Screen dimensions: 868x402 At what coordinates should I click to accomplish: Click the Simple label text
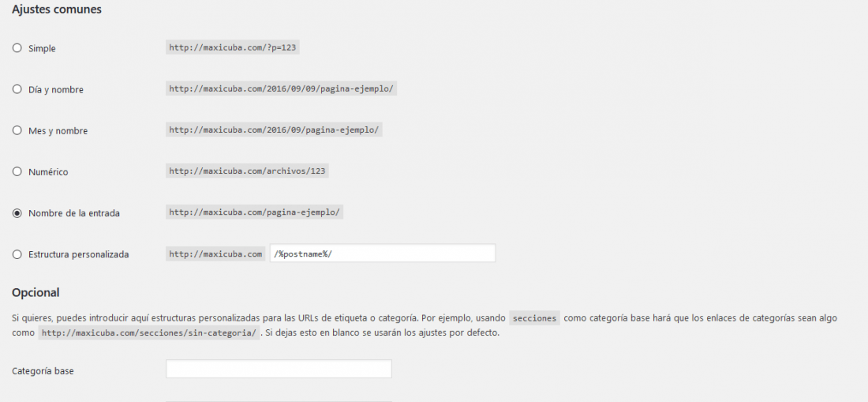[x=42, y=49]
